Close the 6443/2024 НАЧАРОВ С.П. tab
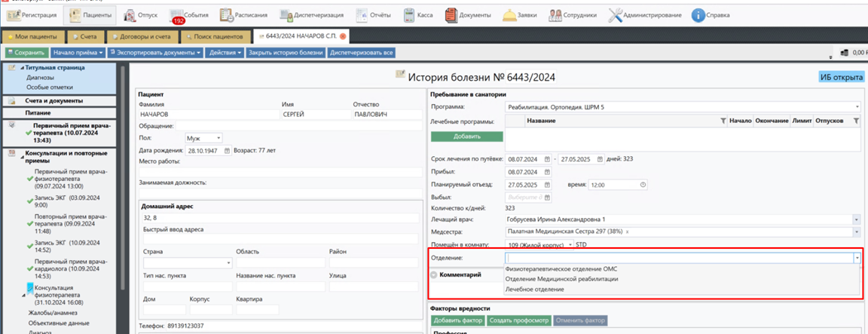This screenshot has height=334, width=868. [344, 36]
